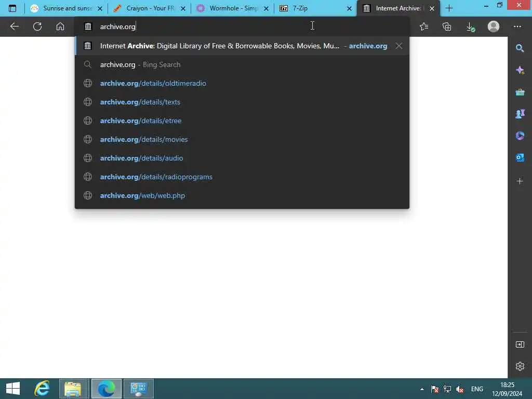
Task: Open the Favorites star icon
Action: [x=424, y=26]
